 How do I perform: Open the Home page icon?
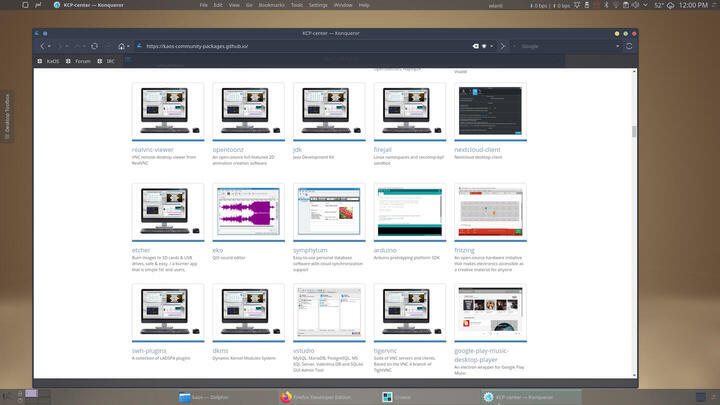click(x=121, y=46)
